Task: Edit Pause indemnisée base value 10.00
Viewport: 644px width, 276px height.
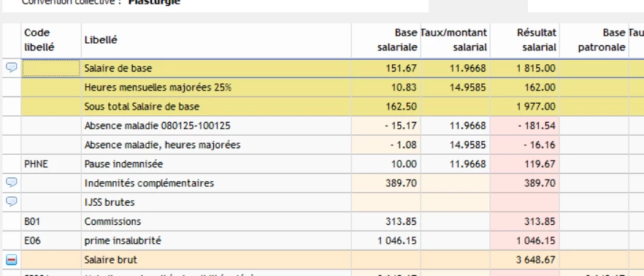Action: click(x=386, y=164)
